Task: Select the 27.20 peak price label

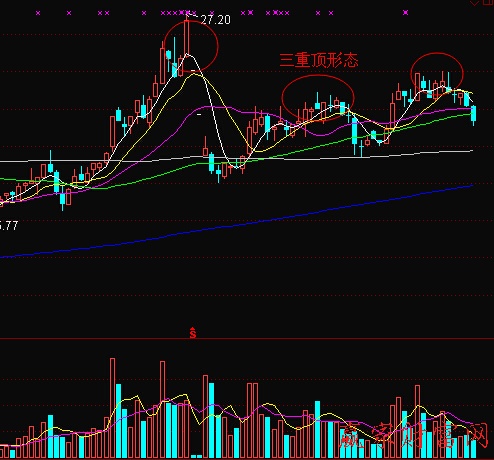Action: pos(215,20)
